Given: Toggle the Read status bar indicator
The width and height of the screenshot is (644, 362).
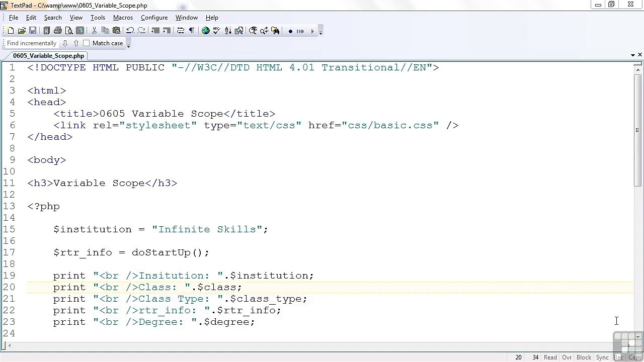Looking at the screenshot, I should 550,357.
